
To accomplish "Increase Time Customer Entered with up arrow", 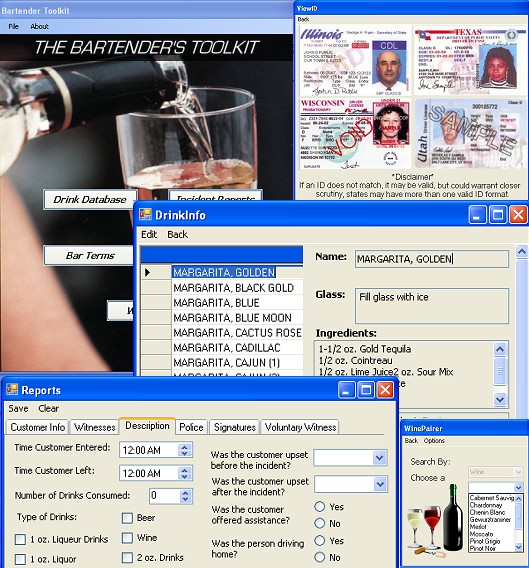I will (x=185, y=447).
